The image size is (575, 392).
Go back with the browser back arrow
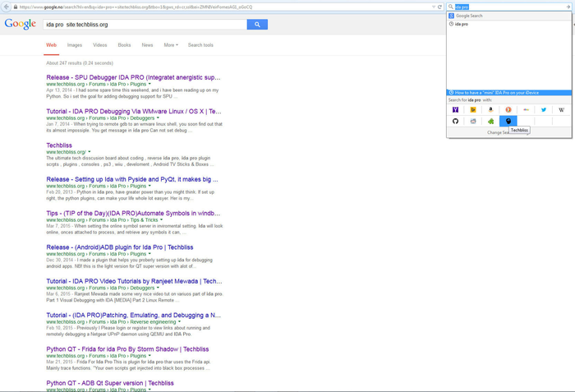point(7,7)
